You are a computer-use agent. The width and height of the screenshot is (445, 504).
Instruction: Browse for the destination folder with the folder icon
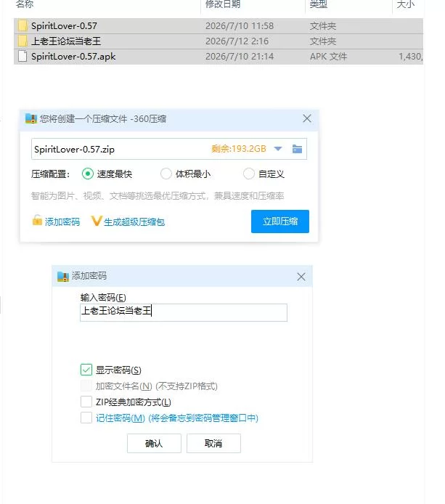297,149
